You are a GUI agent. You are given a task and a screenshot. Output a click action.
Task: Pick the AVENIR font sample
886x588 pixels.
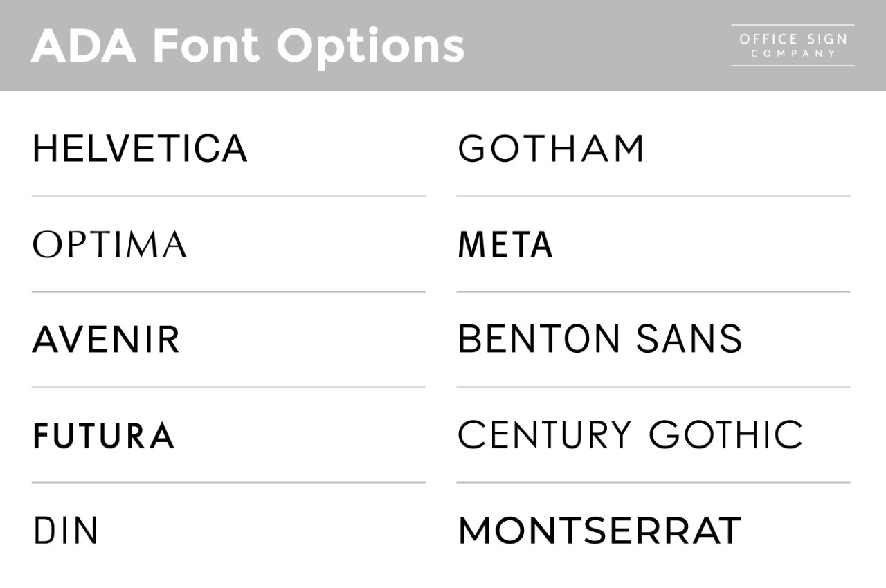(106, 340)
